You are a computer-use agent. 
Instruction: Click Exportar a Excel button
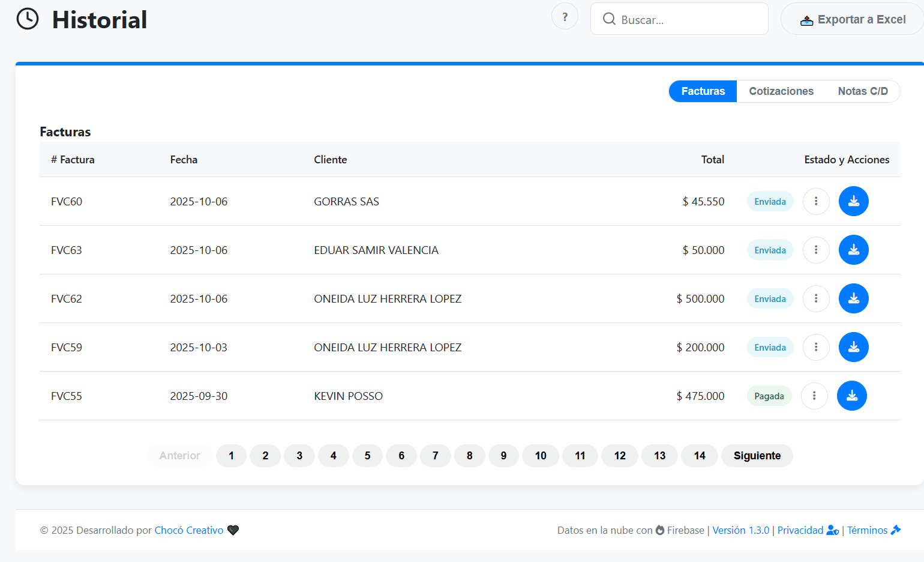click(x=853, y=19)
